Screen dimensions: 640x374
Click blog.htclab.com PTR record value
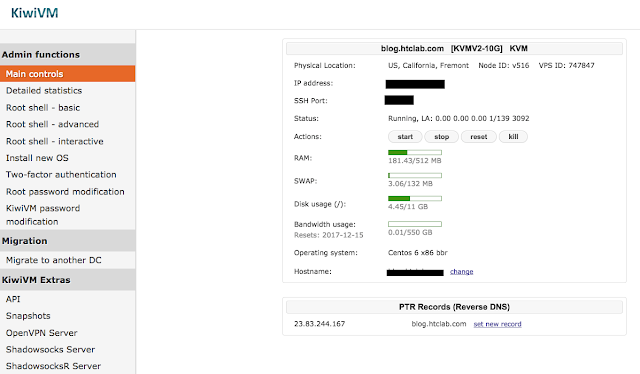[x=439, y=324]
